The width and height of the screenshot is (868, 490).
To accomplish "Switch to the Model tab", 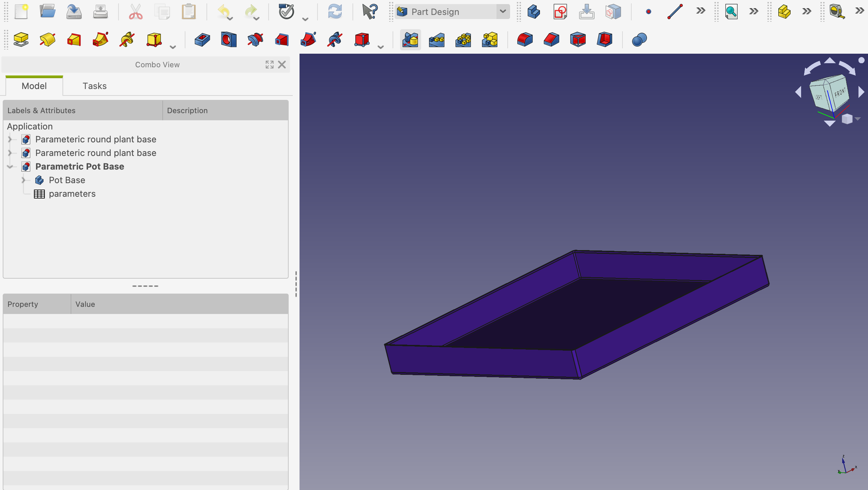I will pos(34,86).
